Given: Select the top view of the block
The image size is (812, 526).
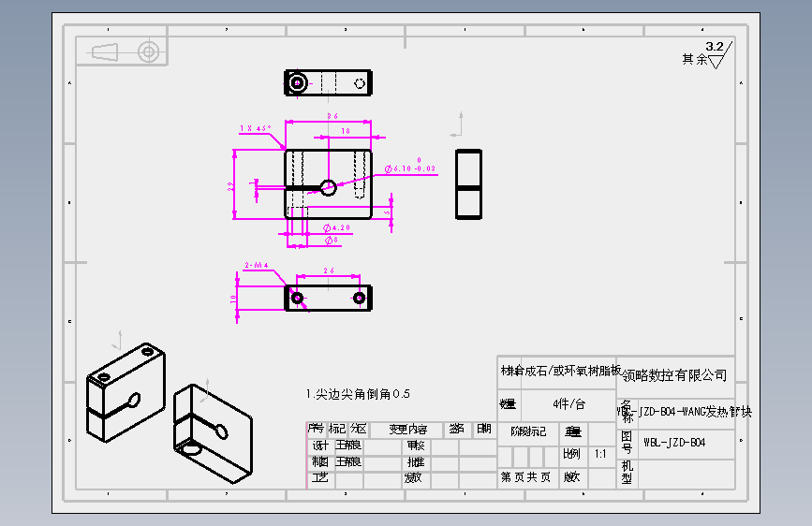Looking at the screenshot, I should click(x=329, y=83).
